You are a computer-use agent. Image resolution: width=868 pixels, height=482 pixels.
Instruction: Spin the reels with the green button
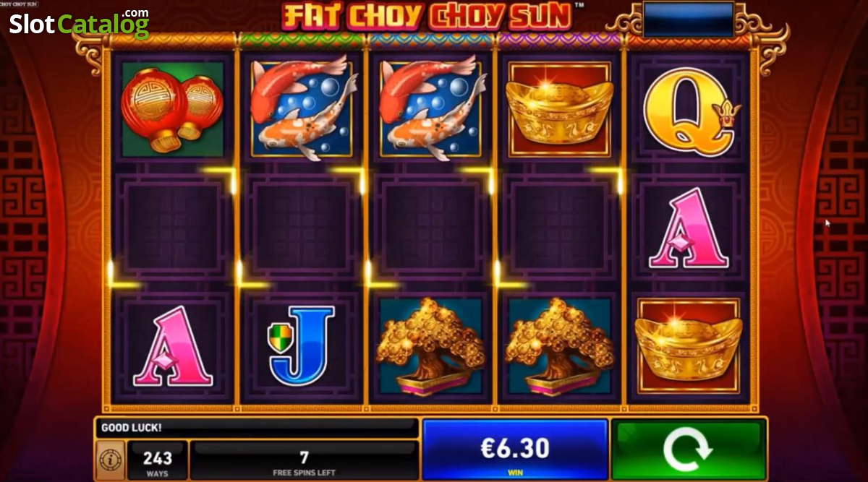pos(688,449)
